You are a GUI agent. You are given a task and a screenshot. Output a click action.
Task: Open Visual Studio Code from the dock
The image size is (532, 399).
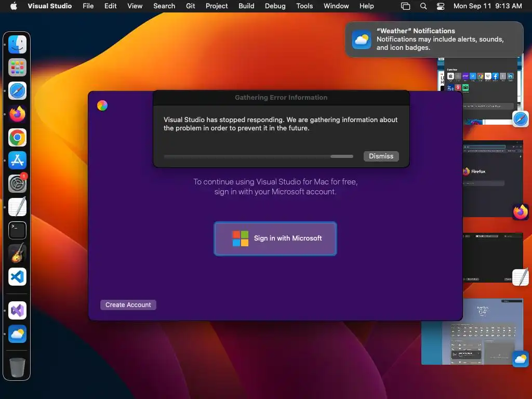[17, 277]
